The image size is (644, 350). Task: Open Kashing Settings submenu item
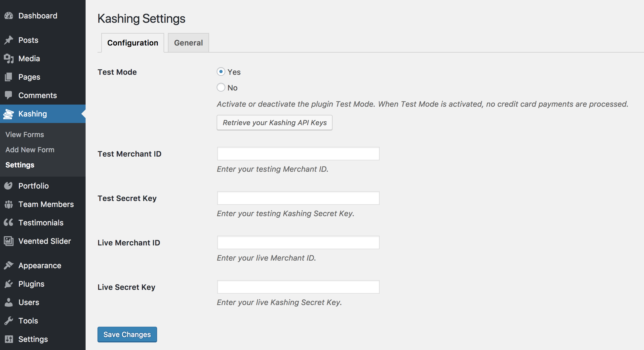click(x=20, y=165)
